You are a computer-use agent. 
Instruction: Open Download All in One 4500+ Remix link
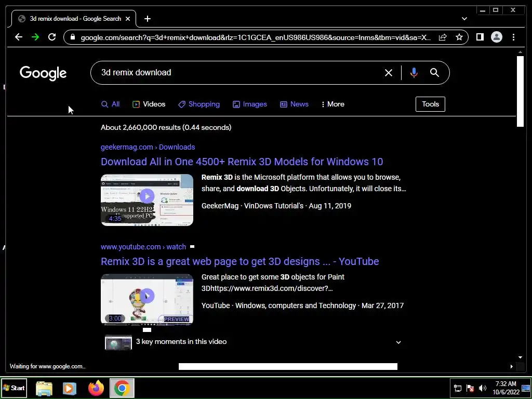242,162
